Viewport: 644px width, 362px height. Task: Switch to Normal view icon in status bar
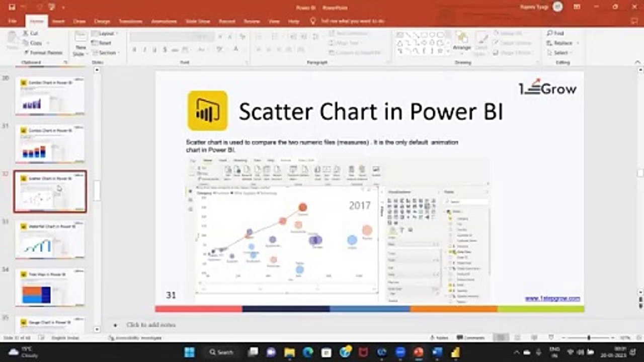tap(500, 337)
